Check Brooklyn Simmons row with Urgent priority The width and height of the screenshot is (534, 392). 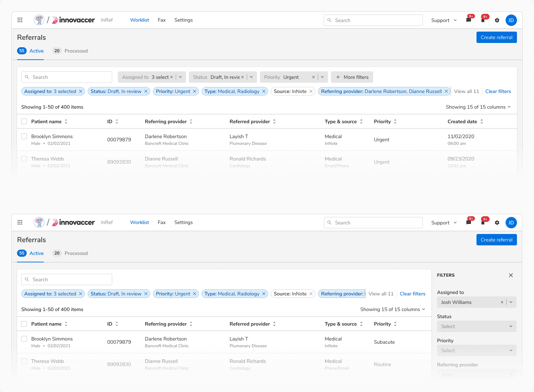24,136
